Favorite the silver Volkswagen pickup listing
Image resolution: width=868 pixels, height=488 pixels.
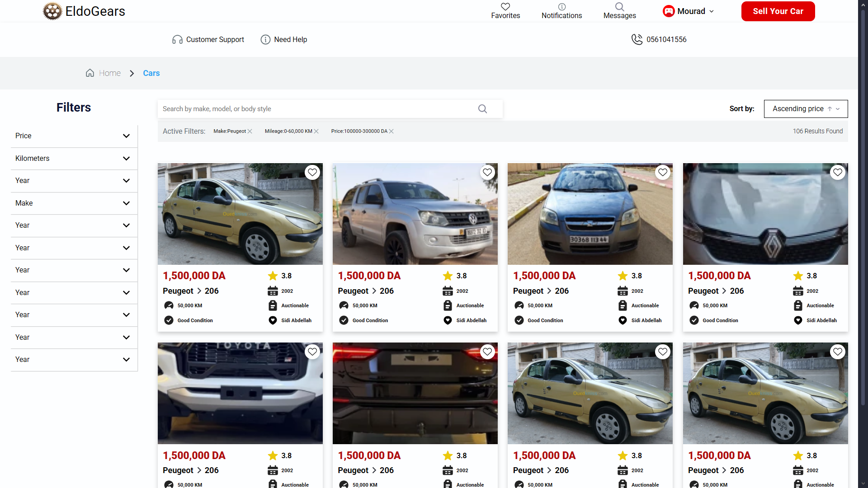487,173
